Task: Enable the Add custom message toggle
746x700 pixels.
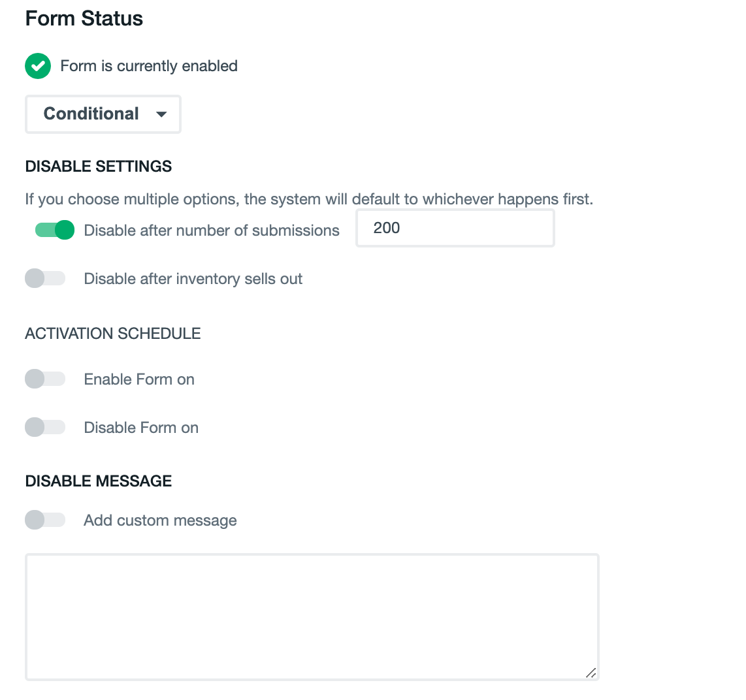Action: pyautogui.click(x=45, y=520)
